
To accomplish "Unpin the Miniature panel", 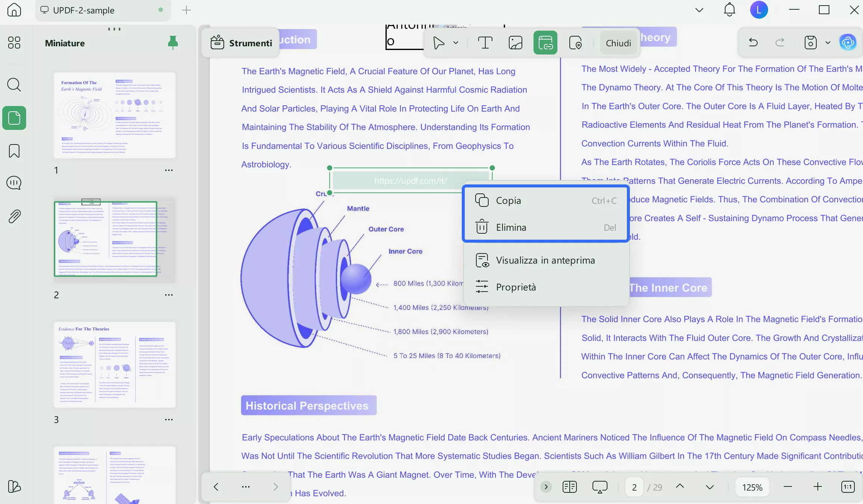I will 173,43.
